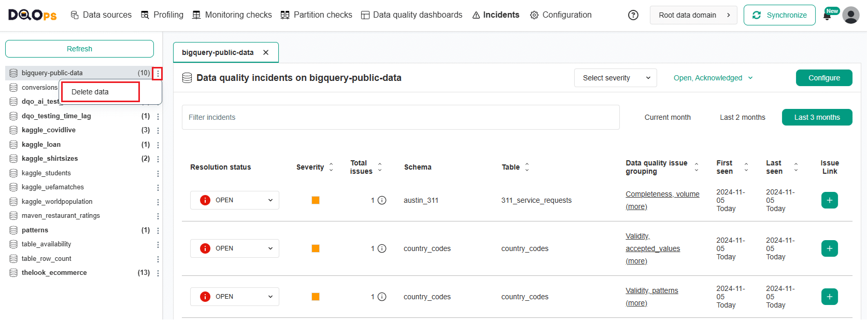Add issue link for austin_311 incident
This screenshot has width=868, height=320.
click(830, 200)
